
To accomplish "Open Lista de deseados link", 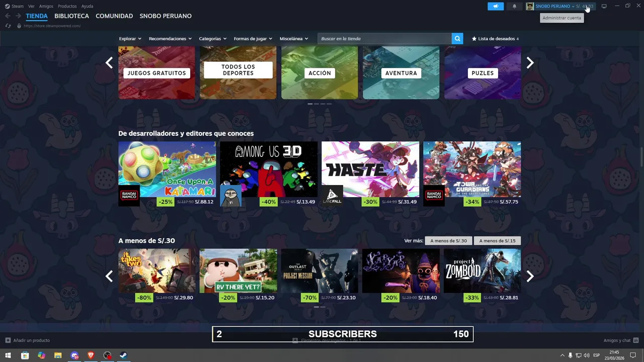I will (x=495, y=39).
